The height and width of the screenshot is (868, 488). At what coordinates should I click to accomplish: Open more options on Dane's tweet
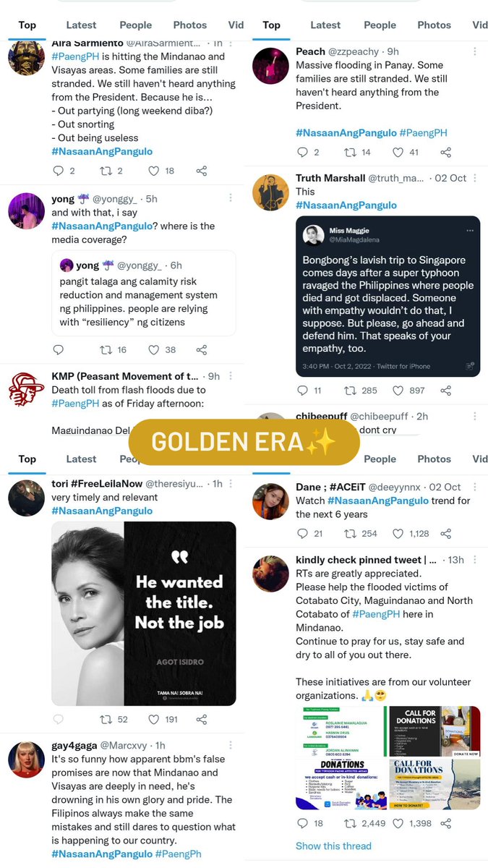point(474,488)
